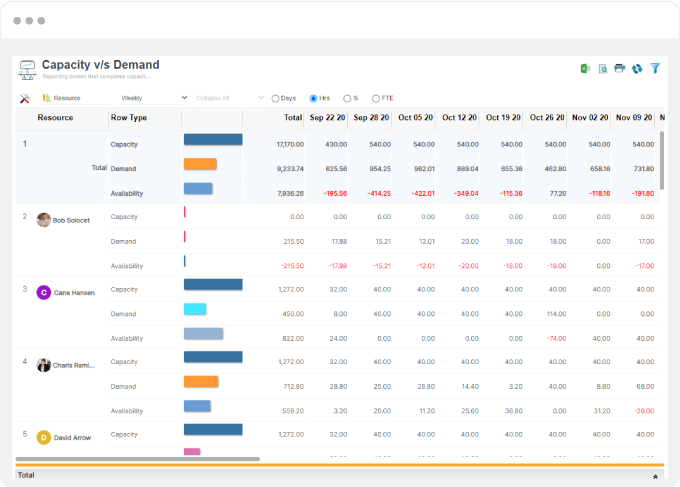The height and width of the screenshot is (487, 680).
Task: Click Charls Rami's 68.00 demand cell
Action: (x=645, y=386)
